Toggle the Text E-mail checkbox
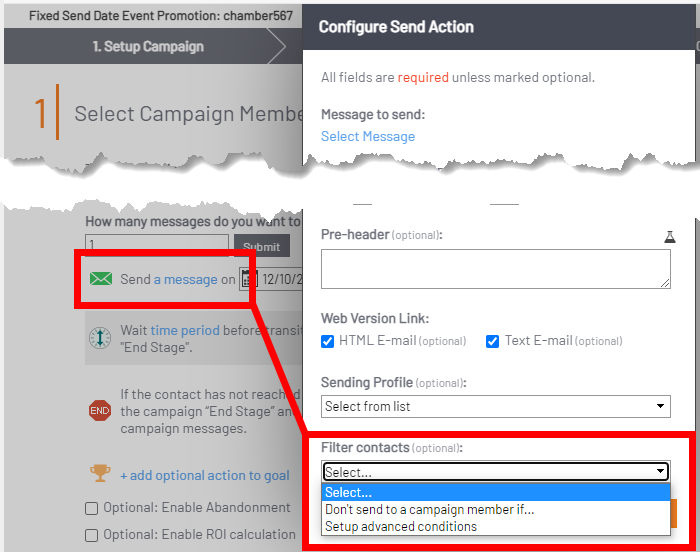The width and height of the screenshot is (700, 552). (492, 341)
